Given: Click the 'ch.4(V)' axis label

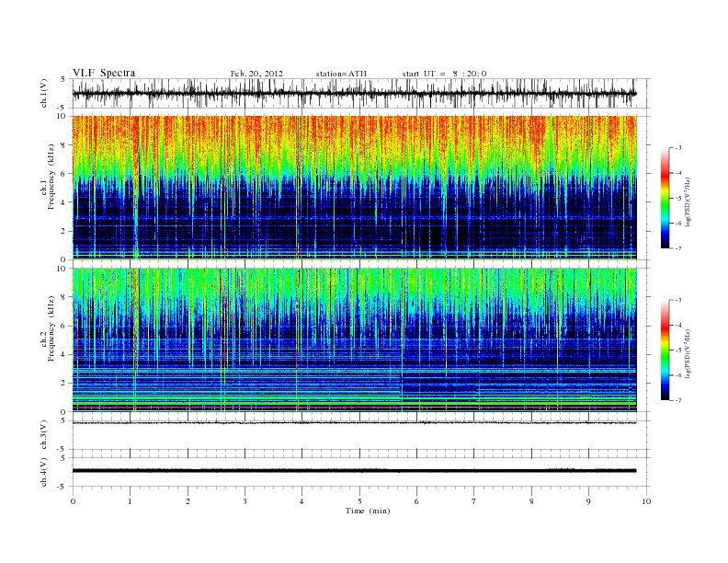Looking at the screenshot, I should [44, 472].
